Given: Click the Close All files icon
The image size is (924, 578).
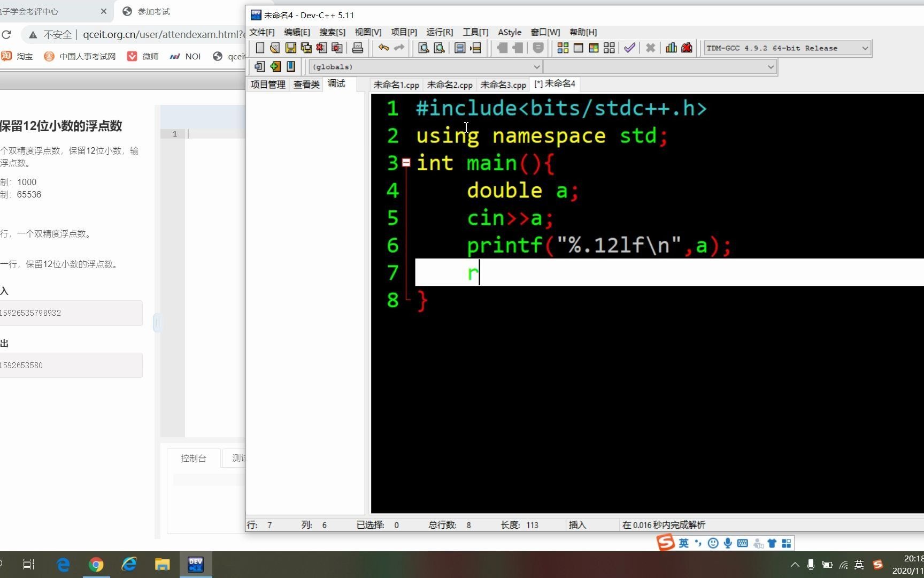Looking at the screenshot, I should [x=337, y=48].
